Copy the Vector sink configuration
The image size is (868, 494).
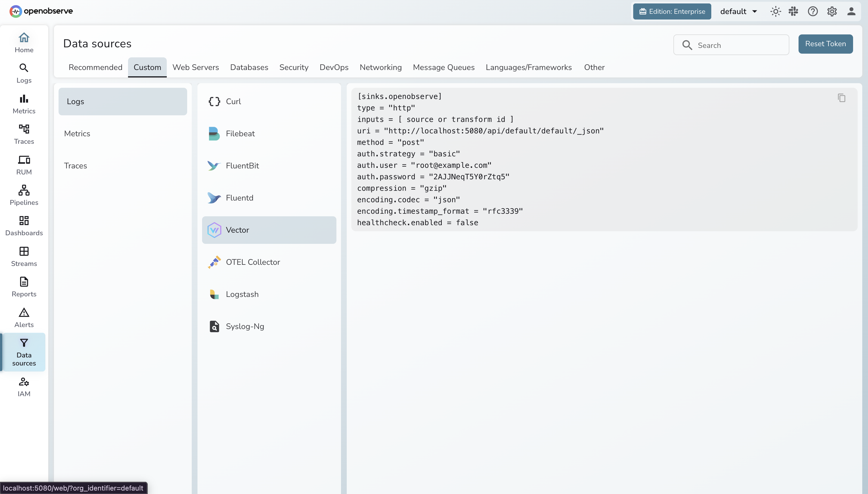click(842, 98)
